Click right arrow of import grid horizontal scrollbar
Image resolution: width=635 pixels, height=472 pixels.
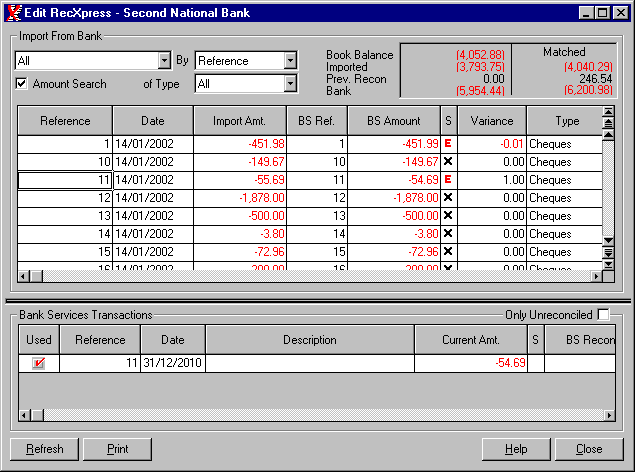click(x=596, y=276)
